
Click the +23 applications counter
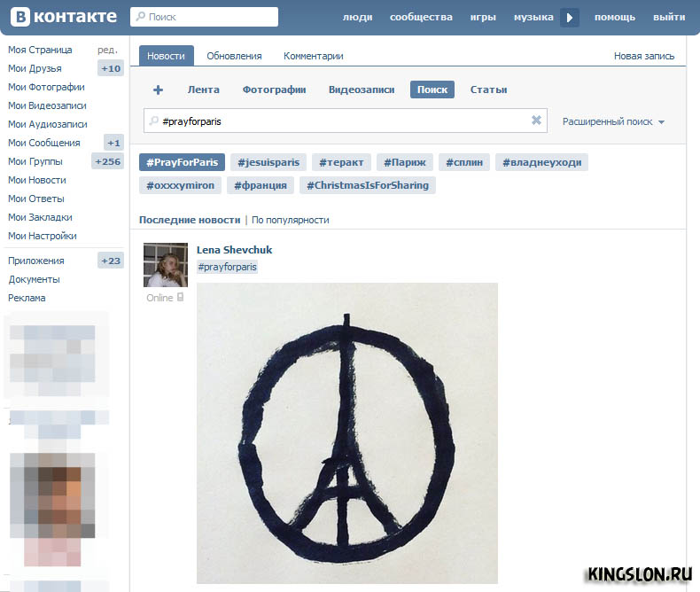tap(111, 261)
